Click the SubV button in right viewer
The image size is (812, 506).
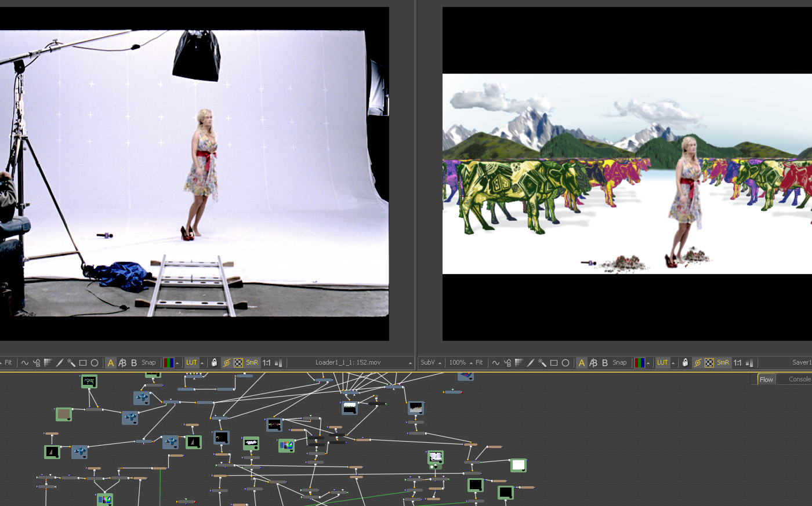click(427, 363)
